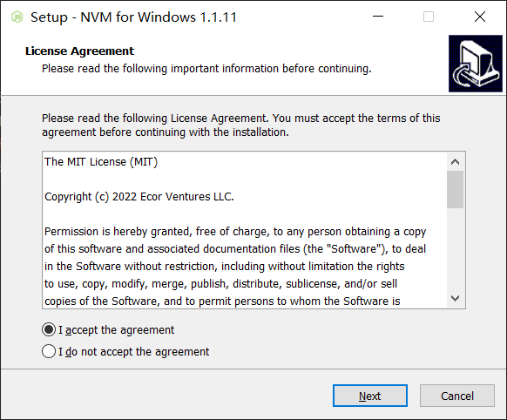Minimize the NVM Setup window
Image resolution: width=507 pixels, height=420 pixels.
click(378, 17)
